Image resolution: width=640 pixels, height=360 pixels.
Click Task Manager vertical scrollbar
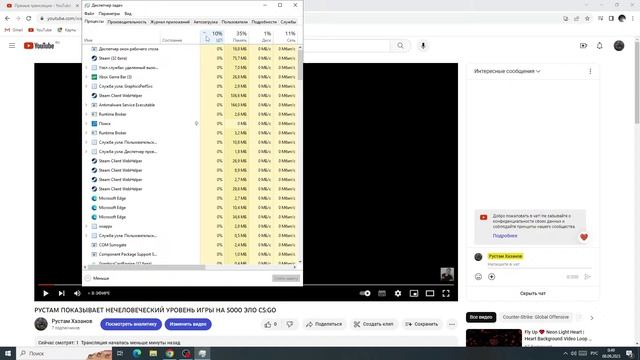click(x=300, y=65)
